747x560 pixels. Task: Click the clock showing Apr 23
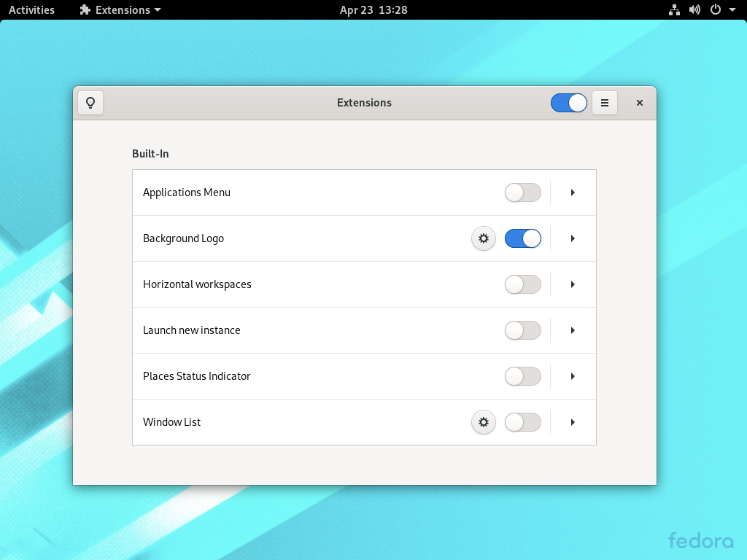click(373, 9)
